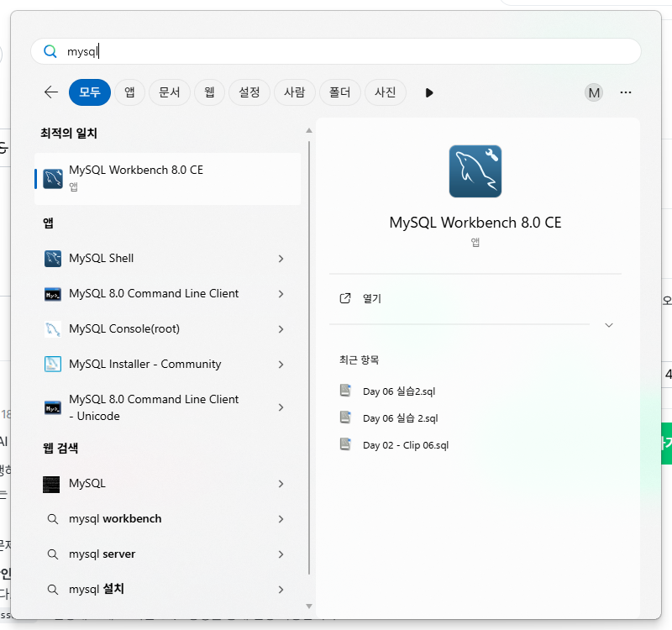This screenshot has width=672, height=630.
Task: Click the open-external icon beside 열기
Action: 345,298
